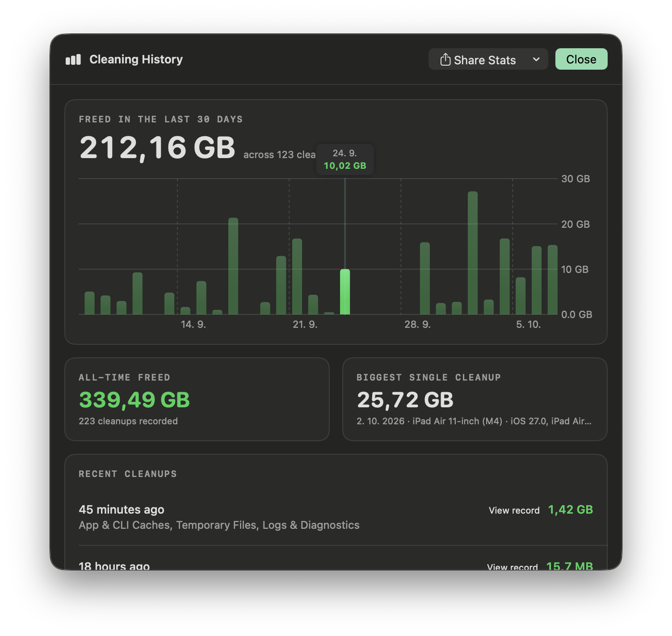Click the Cleaning History bar chart icon
672x636 pixels.
[x=73, y=59]
